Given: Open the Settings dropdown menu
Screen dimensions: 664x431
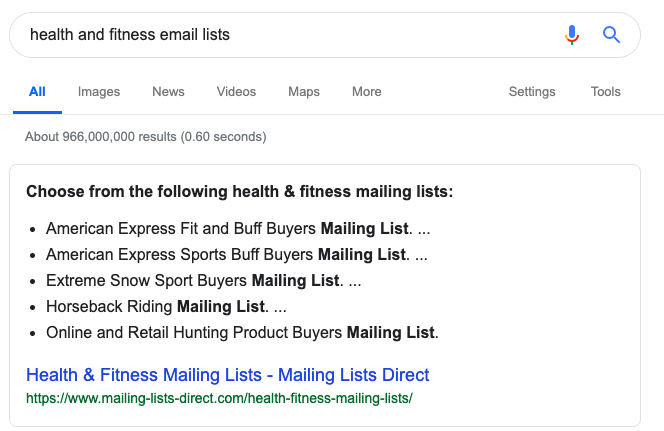Looking at the screenshot, I should tap(532, 92).
